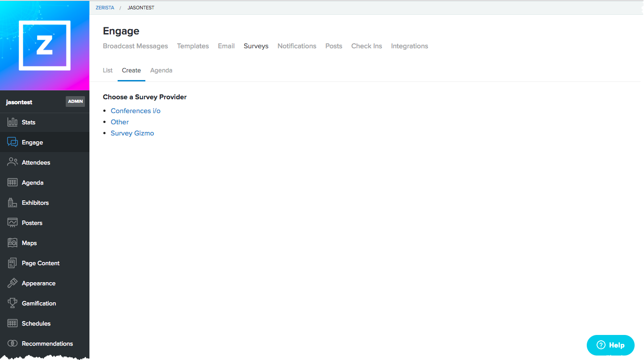644x360 pixels.
Task: Open Recommendations in the sidebar
Action: pyautogui.click(x=45, y=343)
